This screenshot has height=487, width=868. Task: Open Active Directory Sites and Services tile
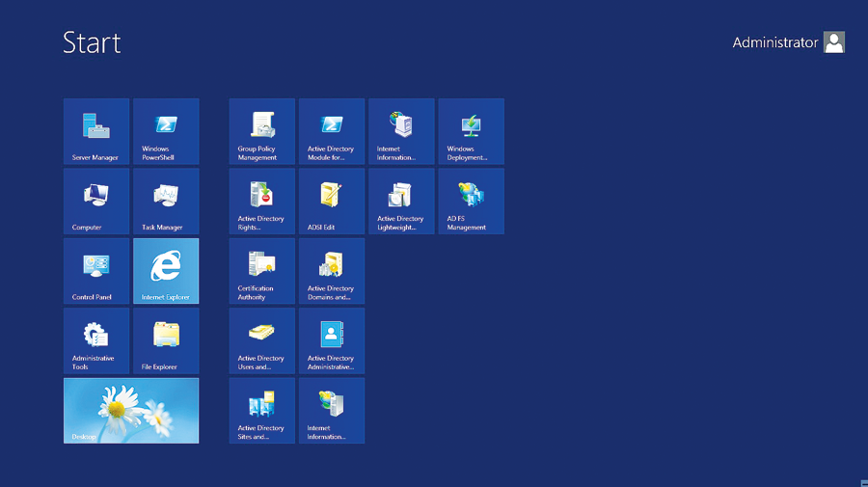[x=261, y=411]
